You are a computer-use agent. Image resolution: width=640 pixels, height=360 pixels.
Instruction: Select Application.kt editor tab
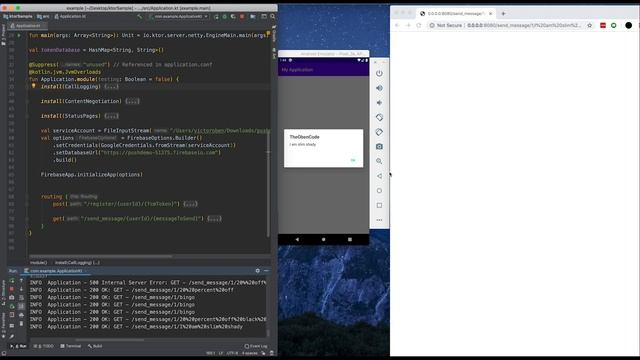pyautogui.click(x=28, y=26)
